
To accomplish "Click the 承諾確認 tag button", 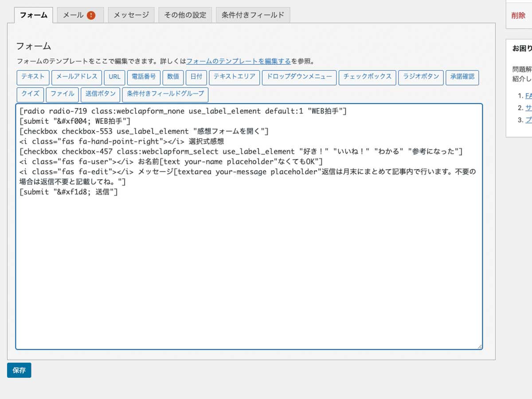I will point(462,77).
